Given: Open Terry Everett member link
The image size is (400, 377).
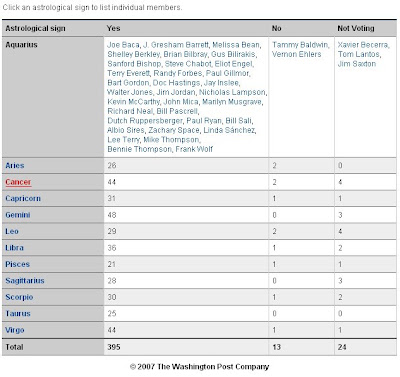Looking at the screenshot, I should tap(128, 73).
